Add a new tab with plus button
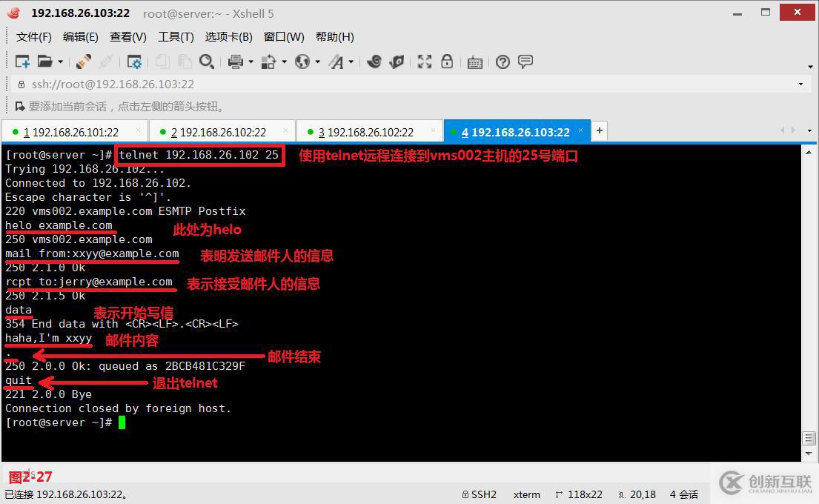The width and height of the screenshot is (819, 504). tap(600, 130)
